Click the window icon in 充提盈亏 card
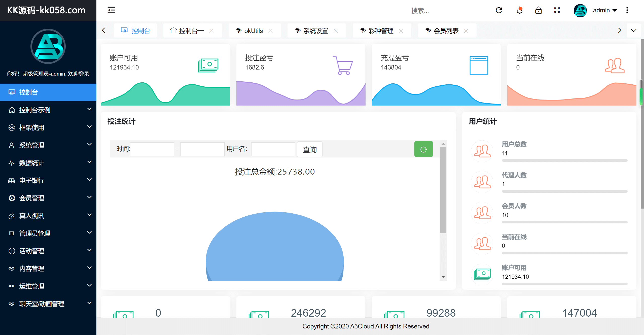This screenshot has width=644, height=335. (x=479, y=65)
